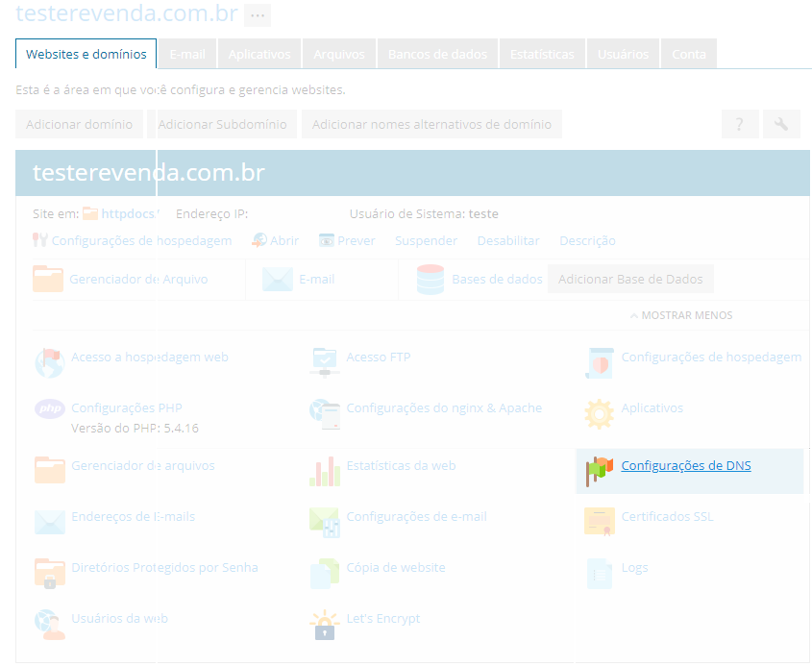This screenshot has height=666, width=812.
Task: Open the Certificados SSL link
Action: pyautogui.click(x=668, y=516)
